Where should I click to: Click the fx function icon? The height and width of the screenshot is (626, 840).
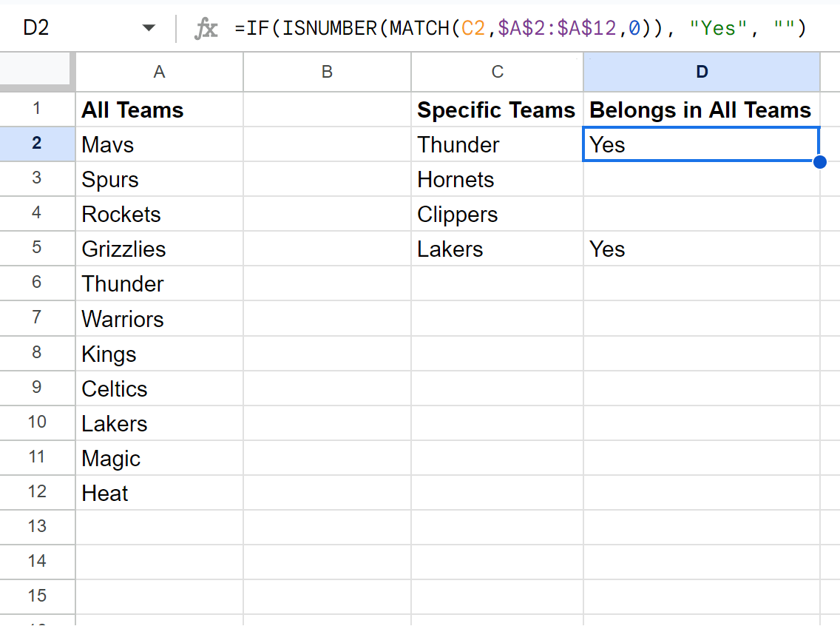[x=206, y=29]
